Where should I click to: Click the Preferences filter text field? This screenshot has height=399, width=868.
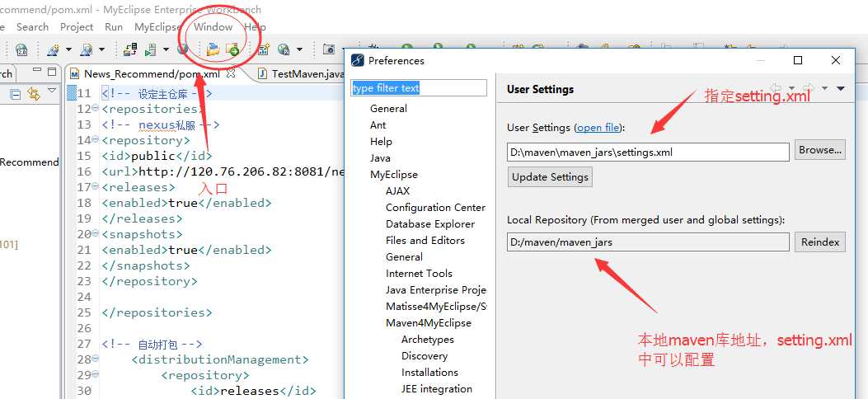click(419, 88)
